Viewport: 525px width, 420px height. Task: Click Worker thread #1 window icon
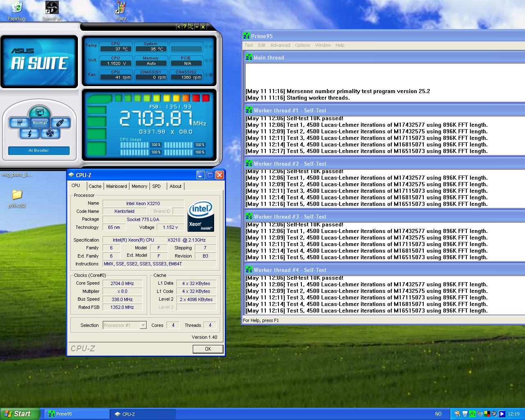pos(249,110)
